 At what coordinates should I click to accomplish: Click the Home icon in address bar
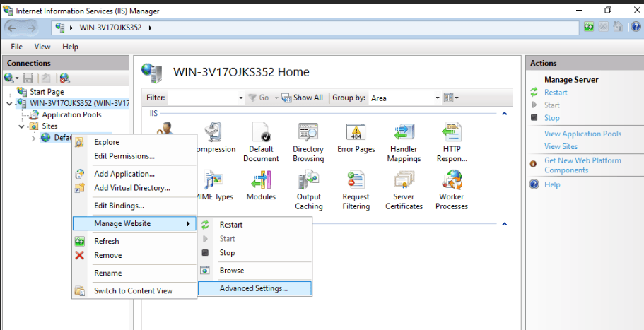point(618,27)
